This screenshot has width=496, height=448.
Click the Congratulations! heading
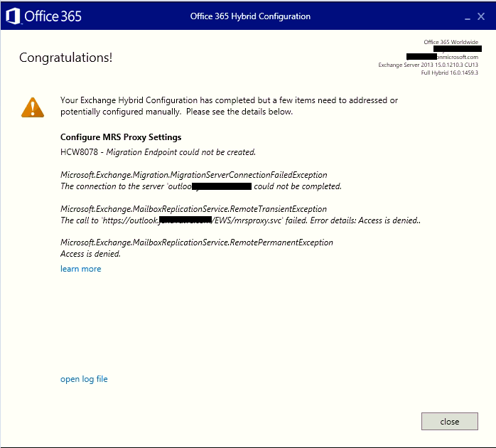pyautogui.click(x=66, y=58)
